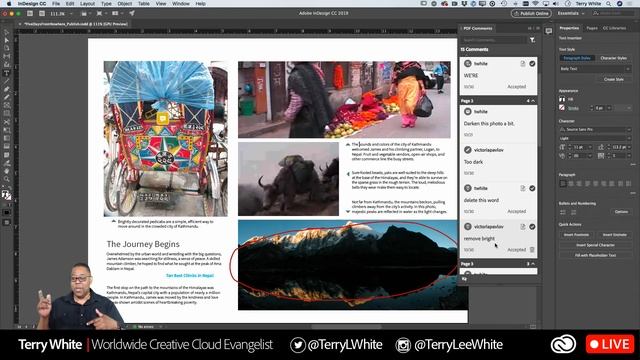Open the stroke weight dropdown

coord(609,108)
